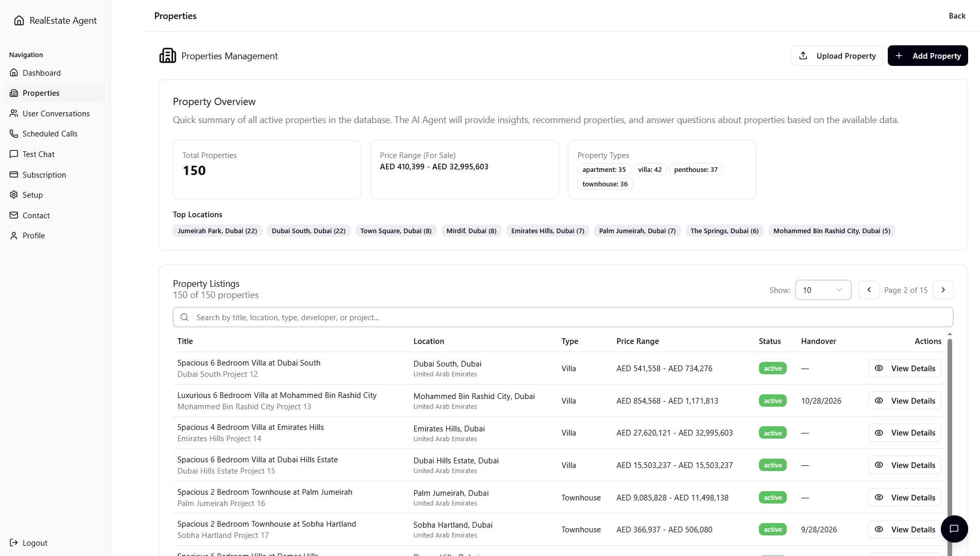Open the floating chat bubble icon

tap(954, 529)
